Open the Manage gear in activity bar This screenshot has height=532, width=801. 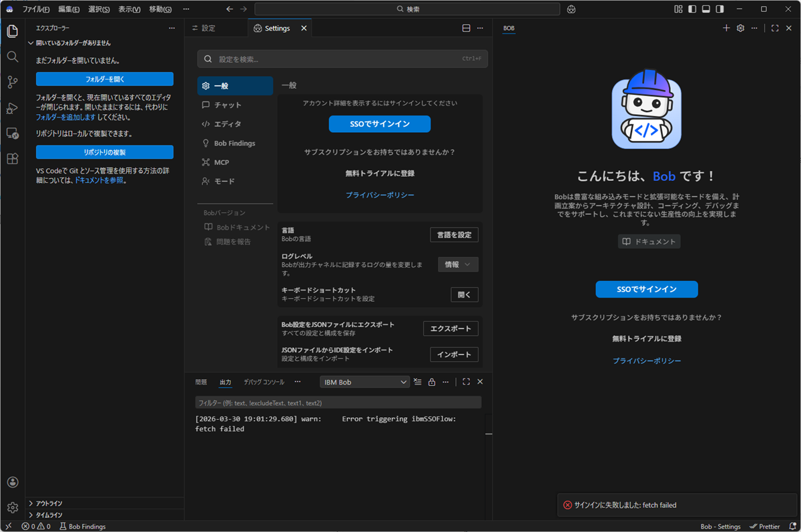[12, 508]
